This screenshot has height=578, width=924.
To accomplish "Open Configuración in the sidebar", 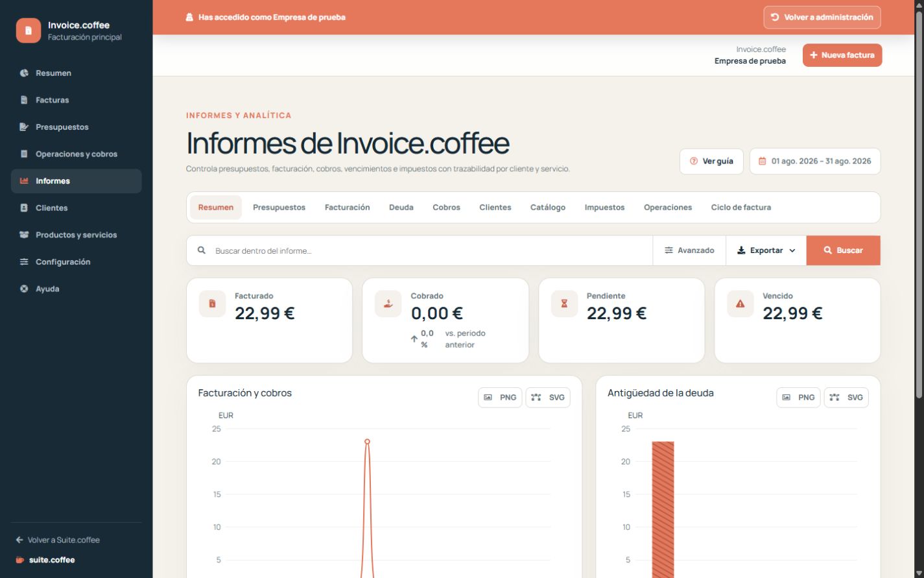I will point(77,262).
